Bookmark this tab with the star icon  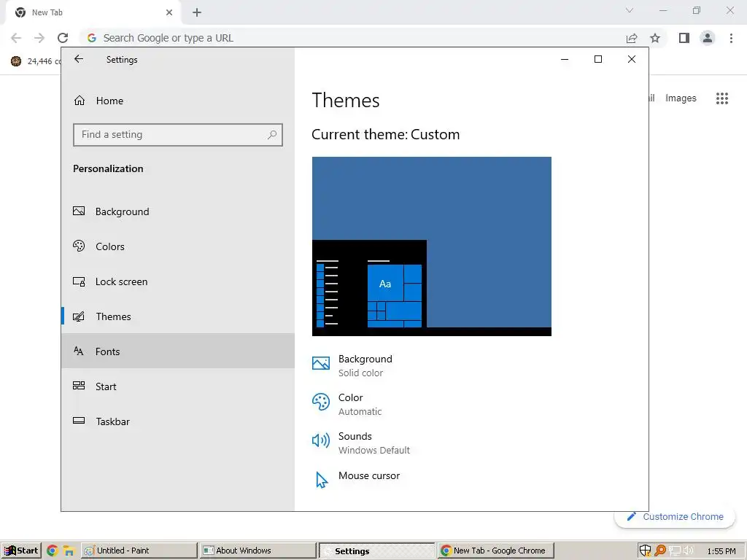tap(655, 38)
